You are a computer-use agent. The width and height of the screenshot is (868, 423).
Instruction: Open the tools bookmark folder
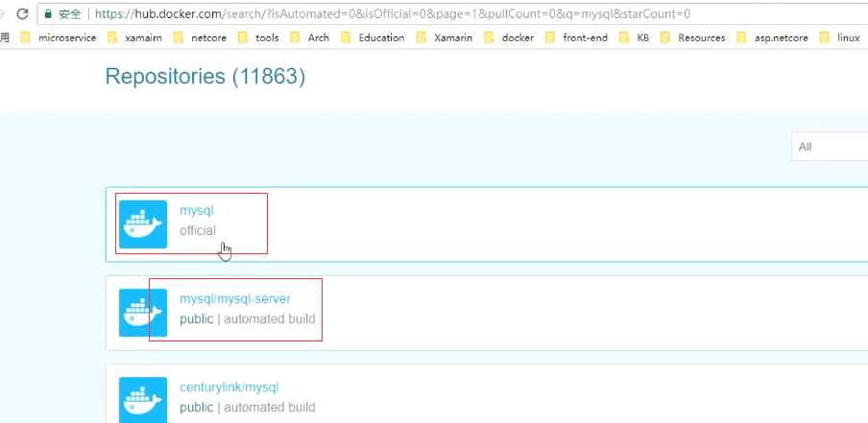pyautogui.click(x=258, y=37)
